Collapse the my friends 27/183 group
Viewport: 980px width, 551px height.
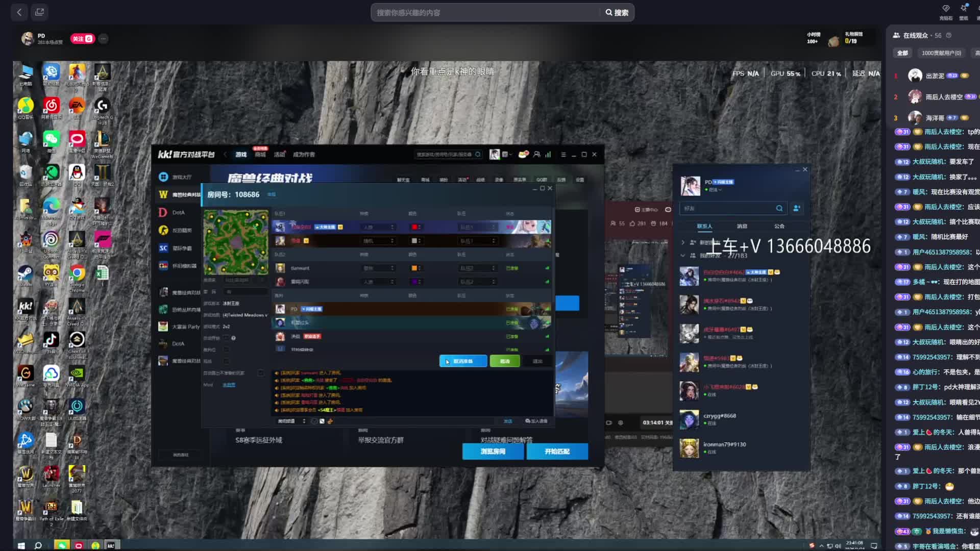[x=682, y=255]
